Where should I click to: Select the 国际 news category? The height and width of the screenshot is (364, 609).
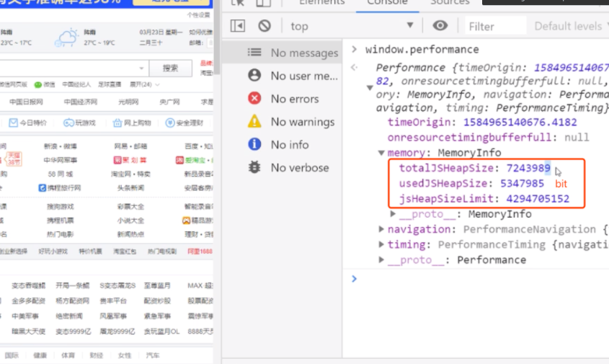tap(12, 355)
